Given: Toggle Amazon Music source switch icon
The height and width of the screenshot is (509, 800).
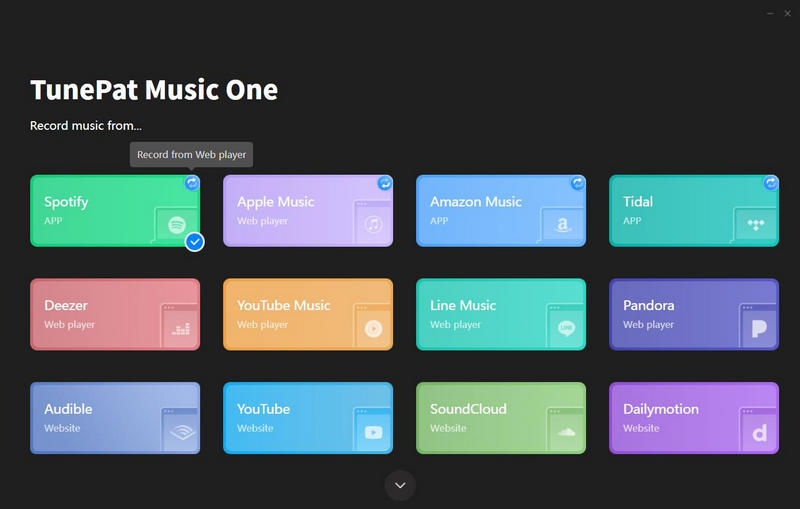Looking at the screenshot, I should [x=578, y=183].
